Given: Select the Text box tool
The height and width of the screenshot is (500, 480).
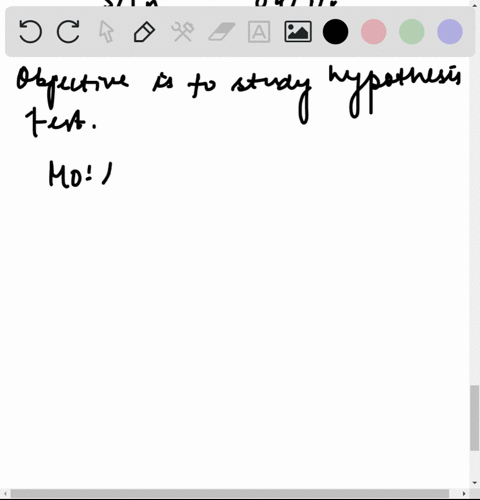Looking at the screenshot, I should pyautogui.click(x=259, y=32).
